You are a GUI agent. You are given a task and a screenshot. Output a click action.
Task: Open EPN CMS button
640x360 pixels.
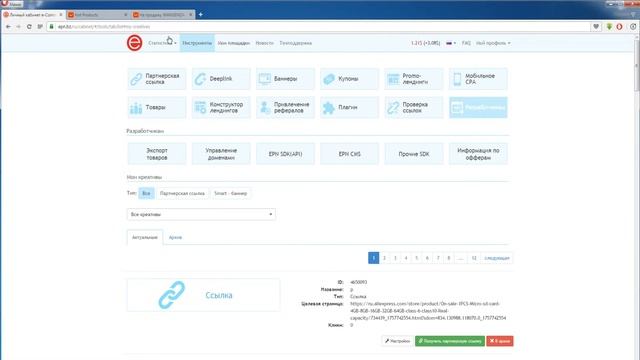point(349,154)
